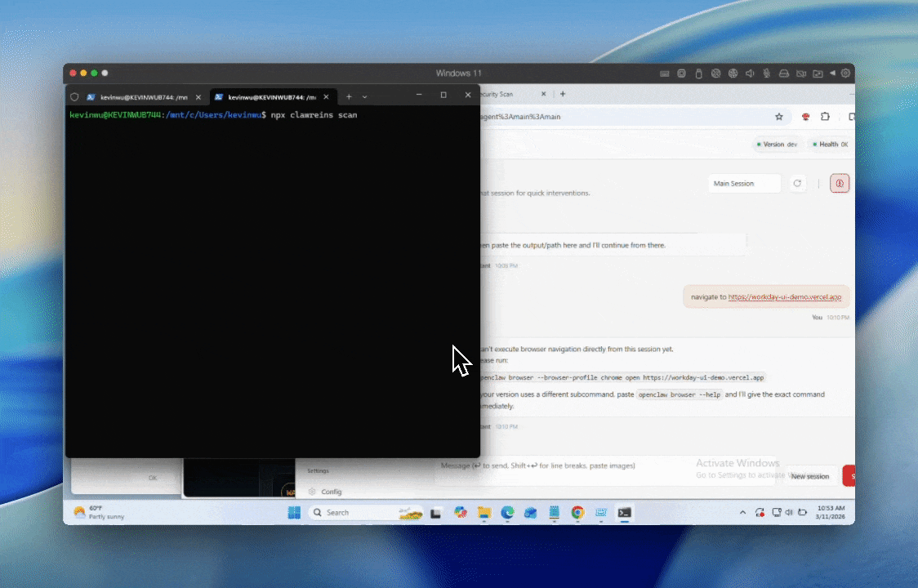Open the Main Session selector
Screen dimensions: 918x588
743,183
